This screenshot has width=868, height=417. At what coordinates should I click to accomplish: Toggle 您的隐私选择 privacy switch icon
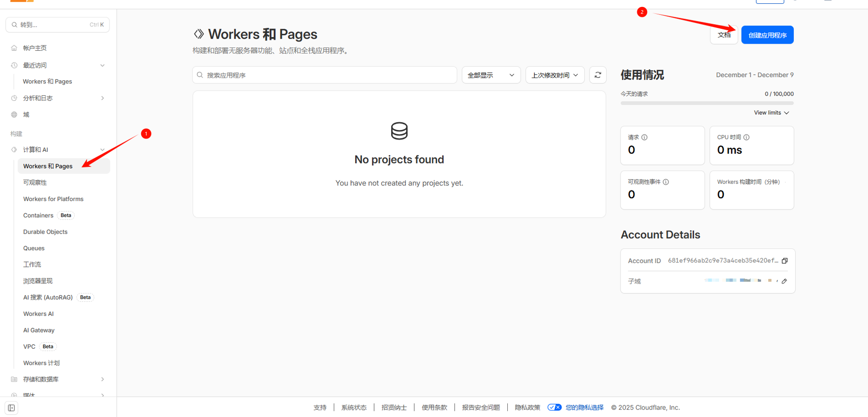(x=554, y=408)
